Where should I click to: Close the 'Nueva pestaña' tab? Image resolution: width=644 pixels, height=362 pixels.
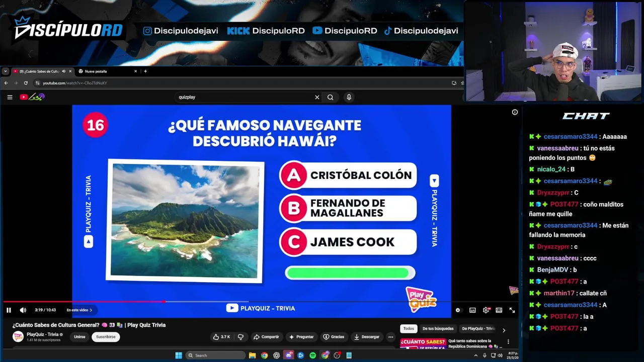(x=135, y=71)
